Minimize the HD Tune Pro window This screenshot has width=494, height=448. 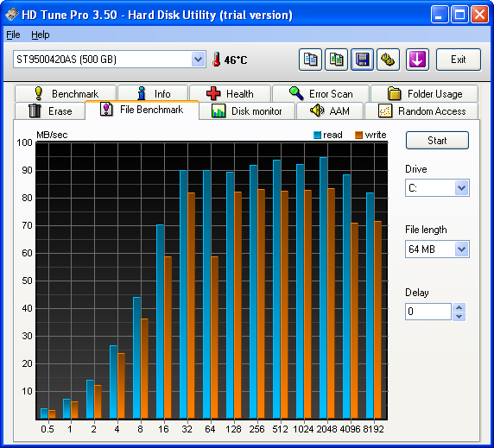pos(440,15)
